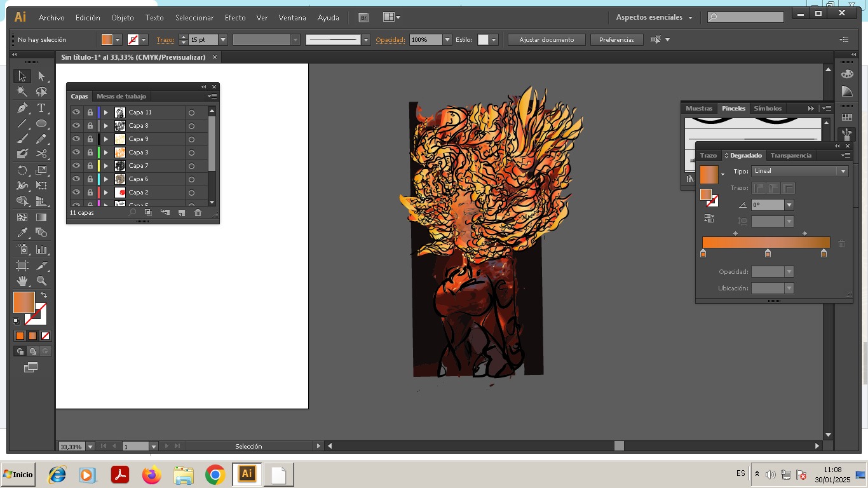Open the Efecto menu
Image resolution: width=868 pixels, height=488 pixels.
[235, 18]
